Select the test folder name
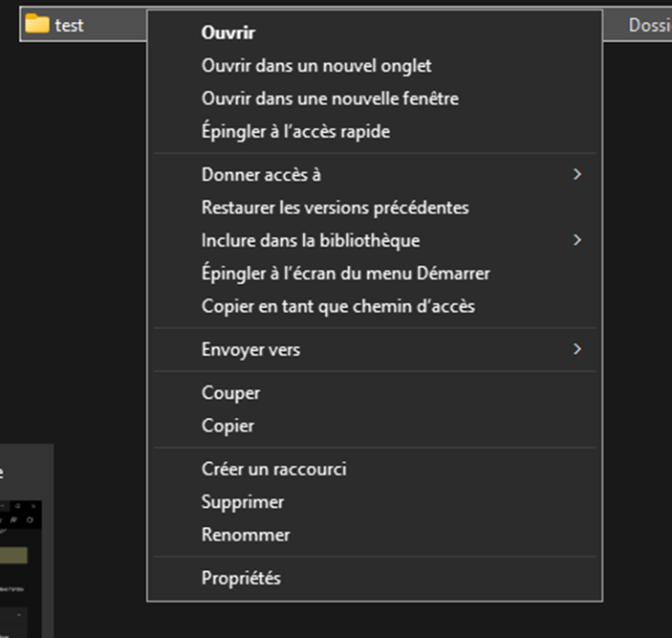672x638 pixels. 69,26
